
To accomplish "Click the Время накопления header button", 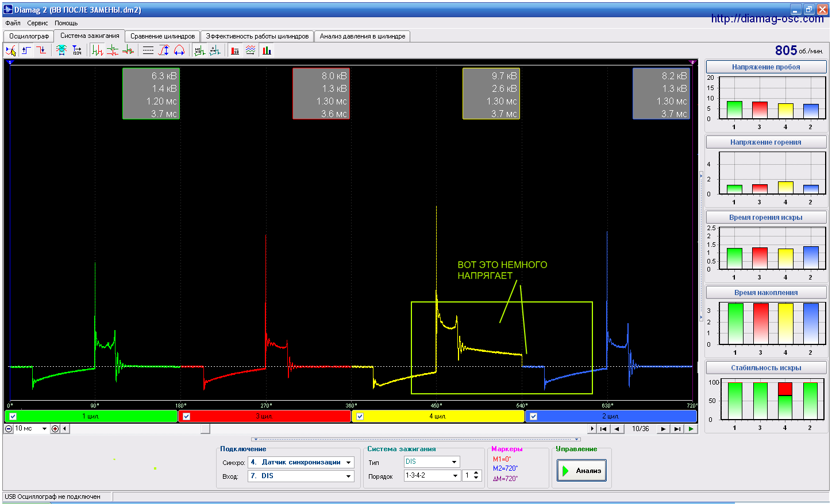I will 766,293.
